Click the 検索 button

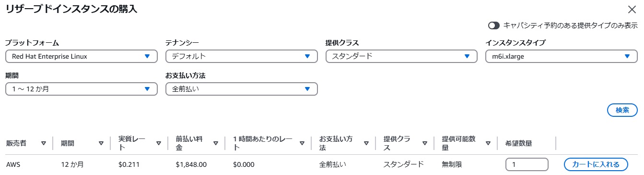[622, 110]
